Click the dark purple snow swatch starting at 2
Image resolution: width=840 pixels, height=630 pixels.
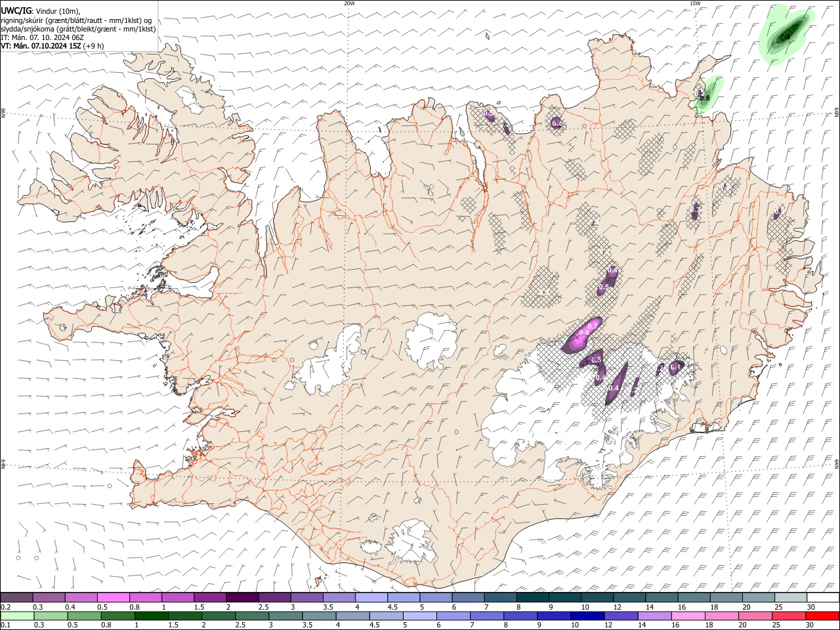pos(241,597)
